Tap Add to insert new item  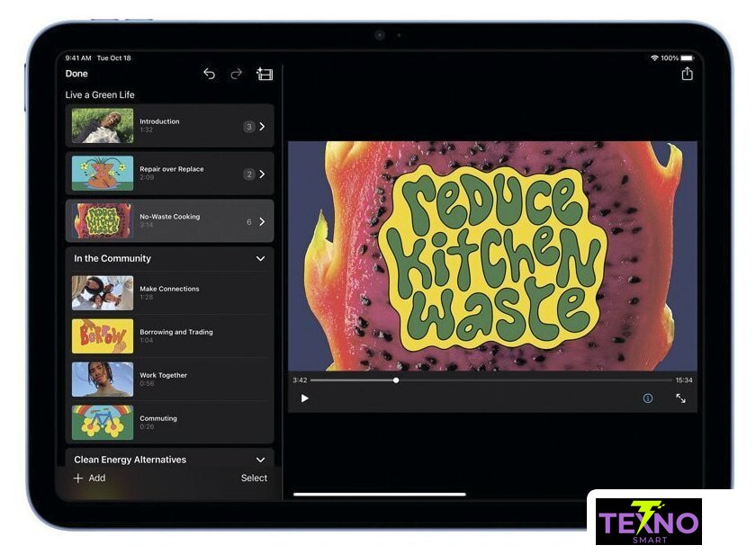(89, 478)
